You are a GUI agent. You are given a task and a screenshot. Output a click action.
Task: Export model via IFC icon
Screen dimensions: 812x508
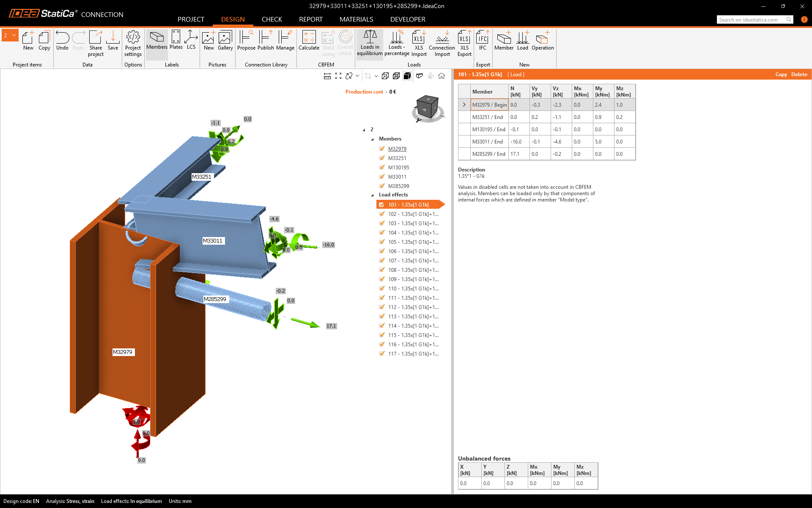coord(483,40)
